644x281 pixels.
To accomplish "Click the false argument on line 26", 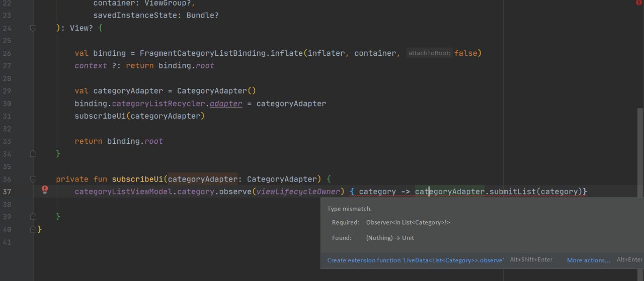I will tap(465, 53).
